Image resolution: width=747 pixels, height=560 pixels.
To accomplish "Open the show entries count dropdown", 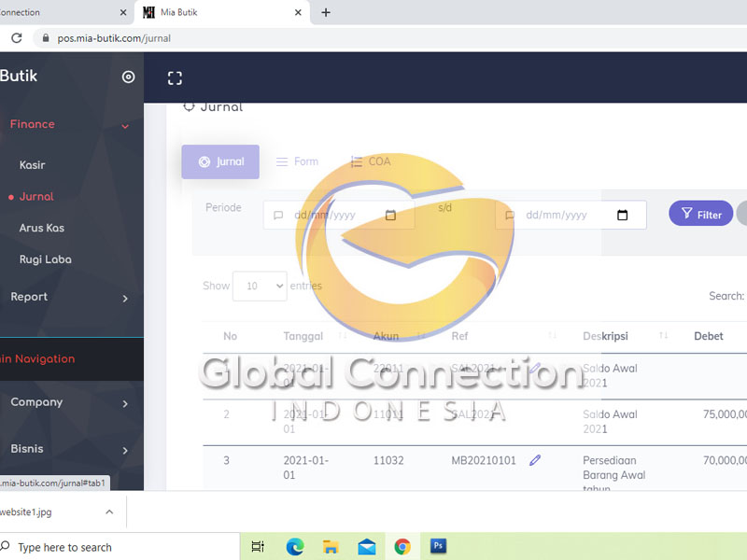I will pos(260,287).
